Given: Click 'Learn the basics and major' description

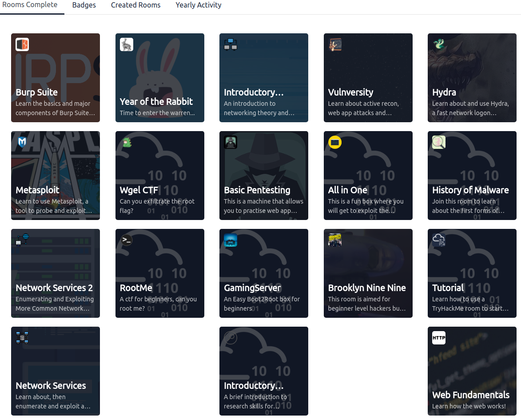Looking at the screenshot, I should (55, 108).
